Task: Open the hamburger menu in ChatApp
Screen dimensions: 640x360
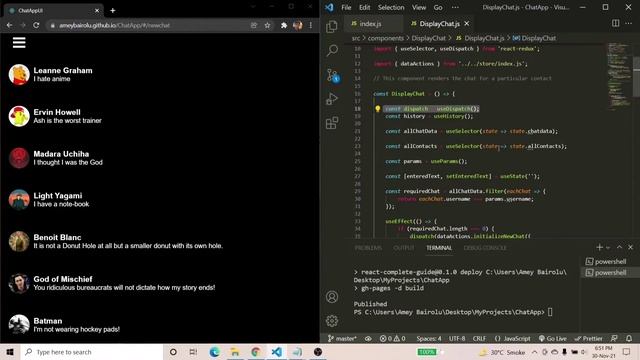Action: (19, 42)
